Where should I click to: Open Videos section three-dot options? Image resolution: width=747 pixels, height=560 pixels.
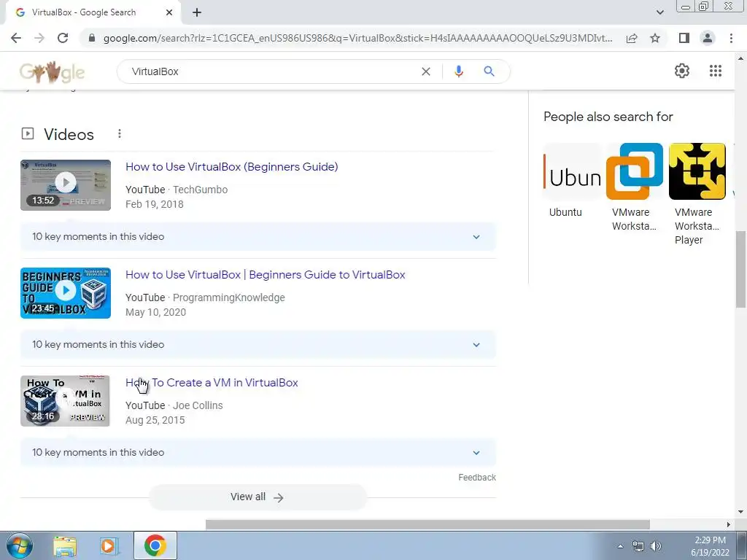pos(120,134)
